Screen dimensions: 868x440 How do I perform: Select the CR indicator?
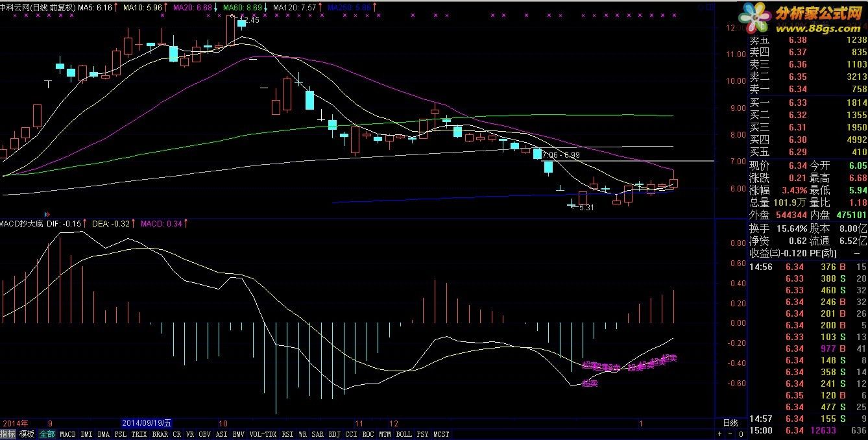click(x=177, y=434)
